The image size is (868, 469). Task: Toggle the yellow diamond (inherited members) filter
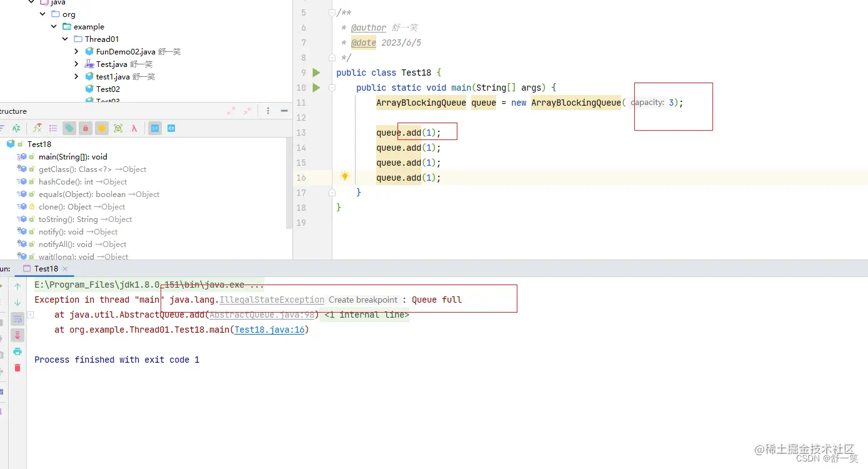[102, 128]
